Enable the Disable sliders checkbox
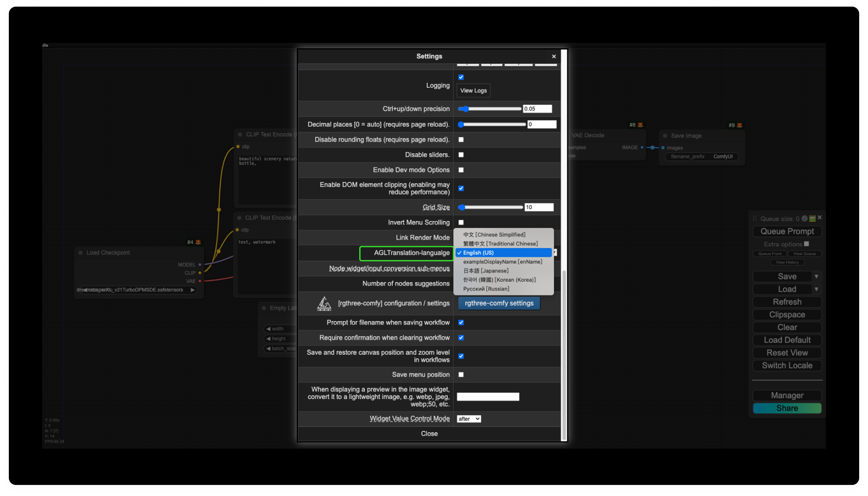The width and height of the screenshot is (868, 496). tap(461, 155)
